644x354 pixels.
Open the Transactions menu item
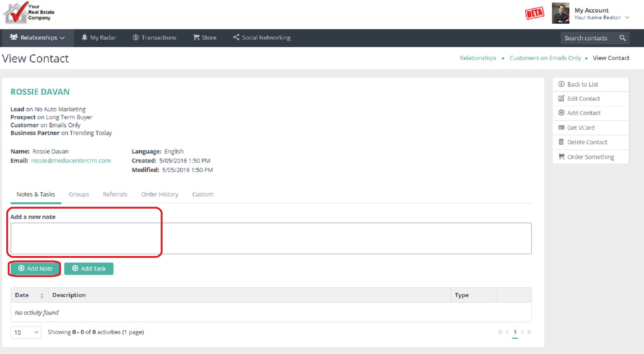[154, 38]
